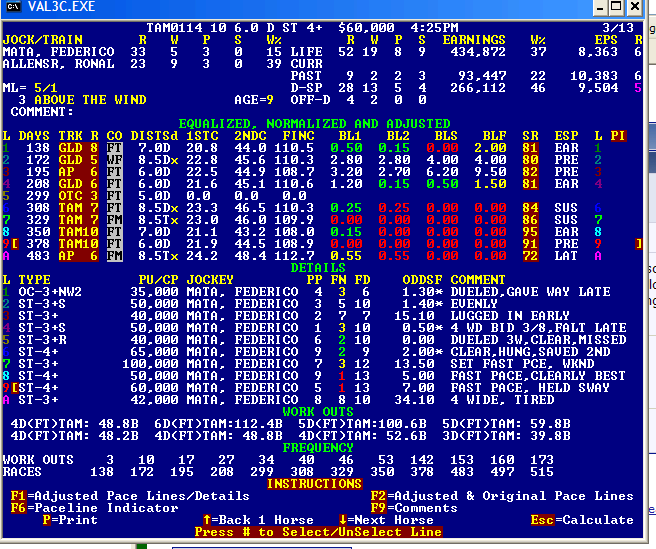Screen dimensions: 656x549
Task: Click the SR column header
Action: pyautogui.click(x=530, y=136)
